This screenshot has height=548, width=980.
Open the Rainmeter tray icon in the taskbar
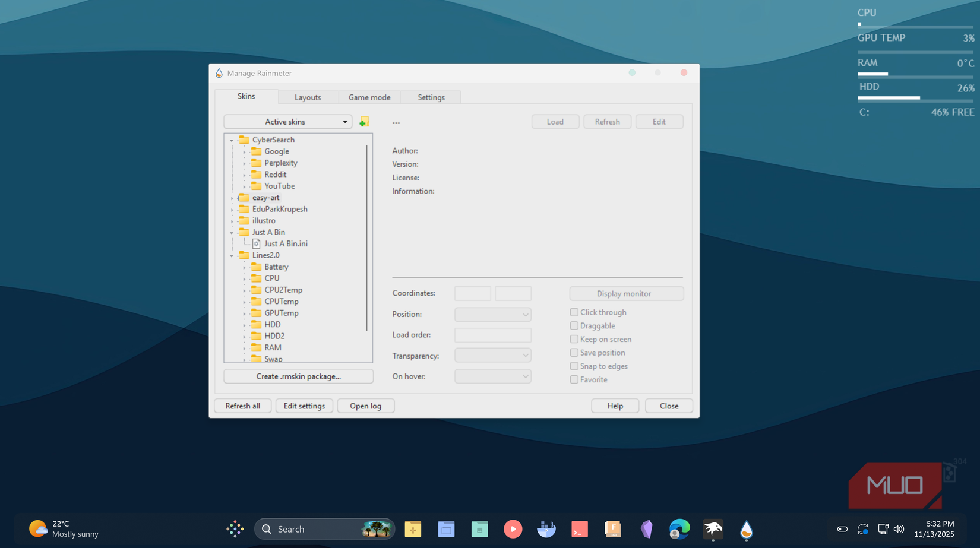click(x=747, y=529)
